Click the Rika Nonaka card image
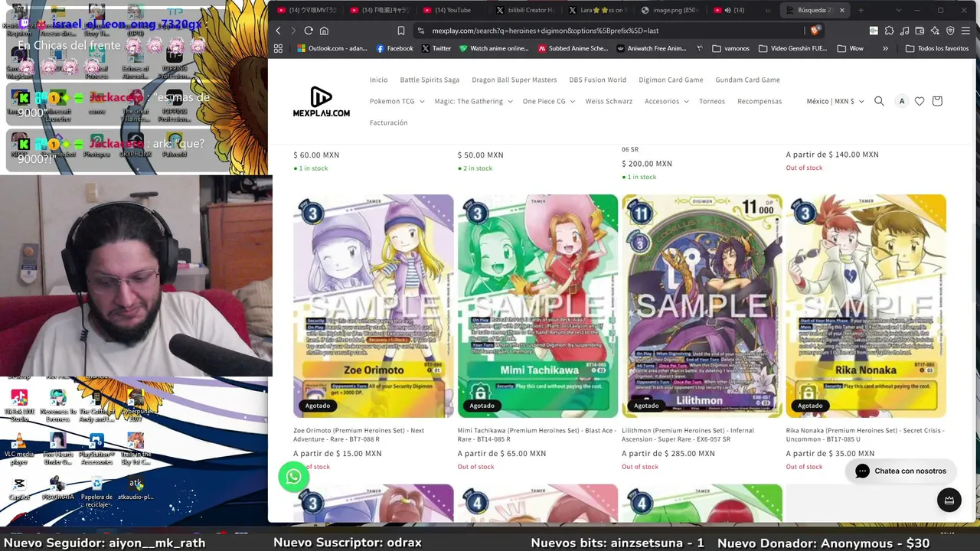Screen dimensions: 980x551 tap(866, 305)
